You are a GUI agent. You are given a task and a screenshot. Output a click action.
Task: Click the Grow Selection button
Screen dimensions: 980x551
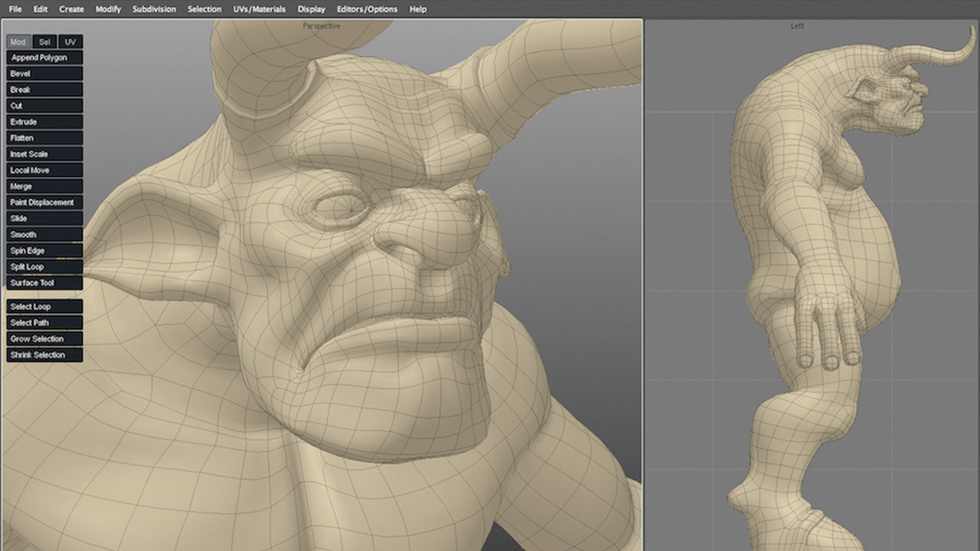tap(44, 338)
